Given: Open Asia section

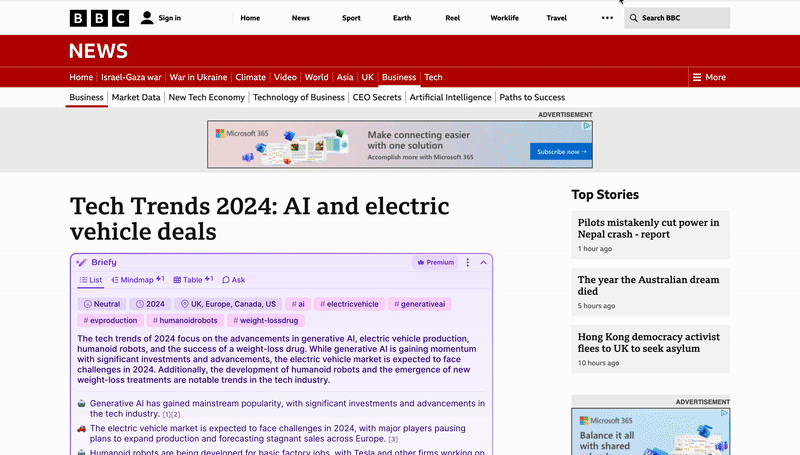Looking at the screenshot, I should (x=345, y=78).
